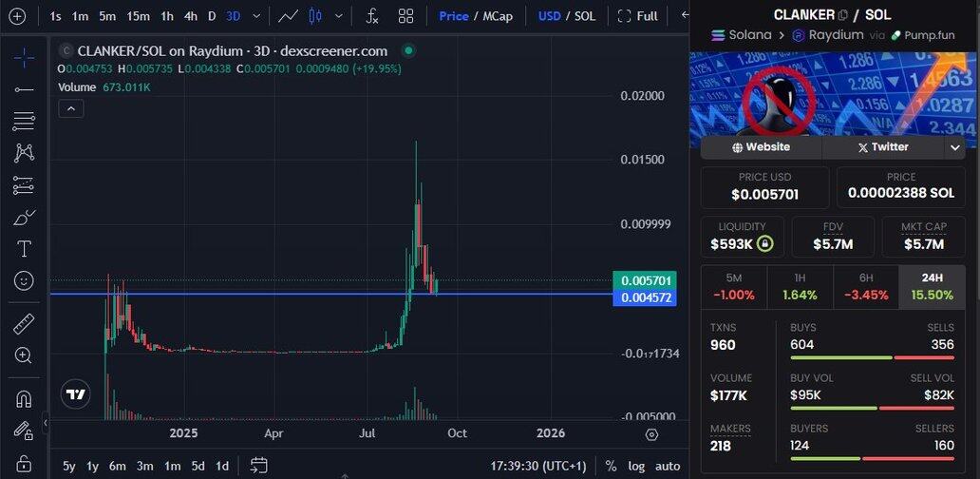980x479 pixels.
Task: Switch the chart to Price view
Action: pos(454,15)
